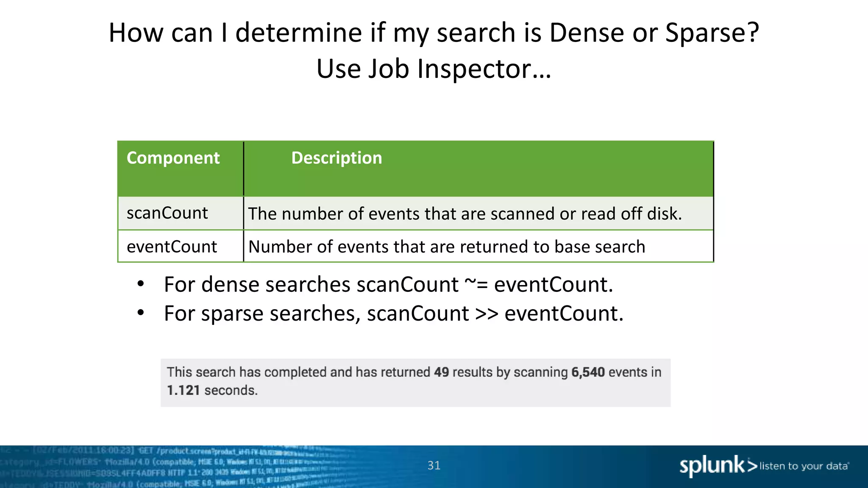Image resolution: width=868 pixels, height=488 pixels.
Task: Select the 'eventCount' table cell
Action: [181, 246]
